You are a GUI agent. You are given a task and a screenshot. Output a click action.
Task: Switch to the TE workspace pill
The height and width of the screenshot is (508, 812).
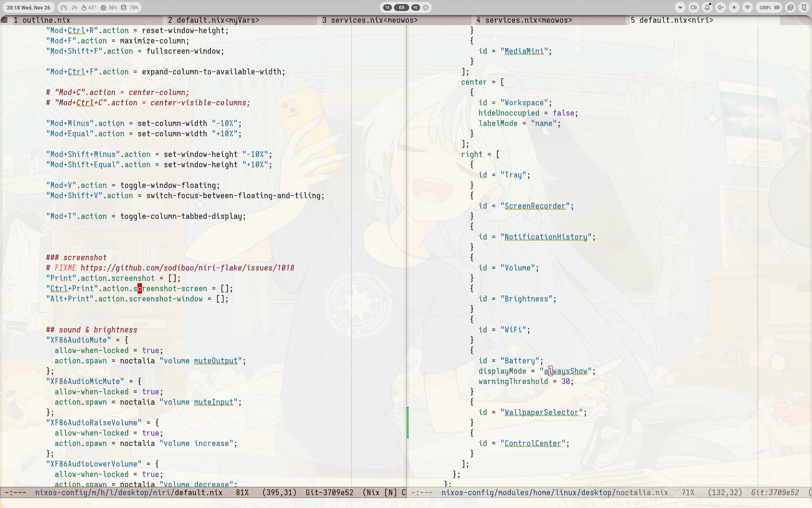coord(387,7)
